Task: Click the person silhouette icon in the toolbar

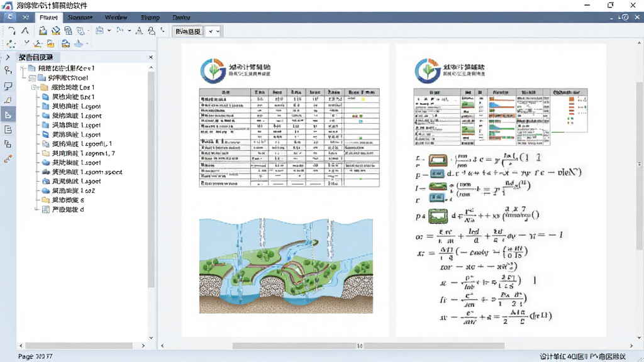Action: click(152, 31)
